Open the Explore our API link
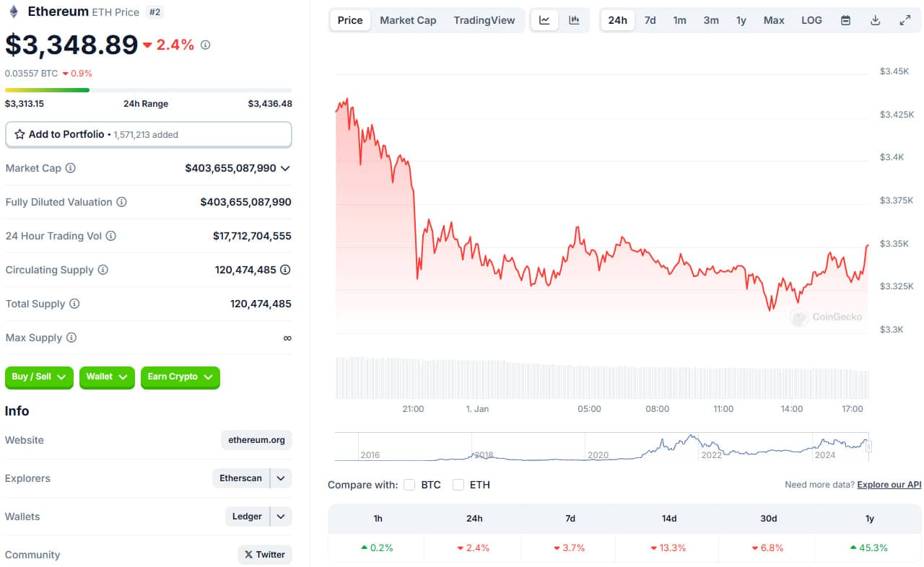Image resolution: width=924 pixels, height=567 pixels. 889,485
